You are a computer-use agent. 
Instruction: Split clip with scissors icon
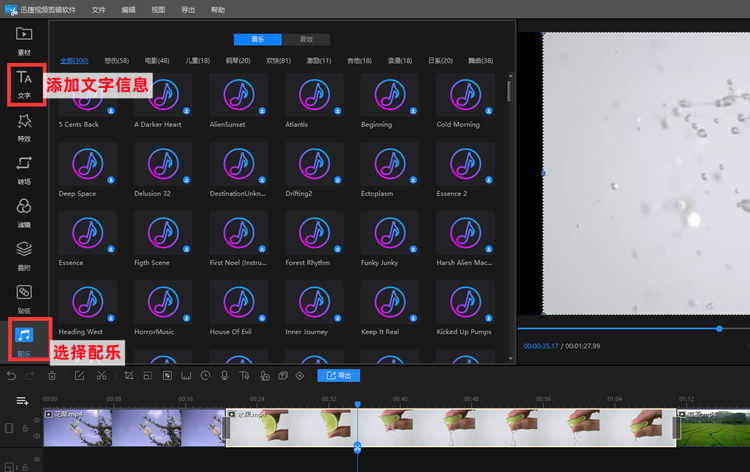[x=101, y=376]
